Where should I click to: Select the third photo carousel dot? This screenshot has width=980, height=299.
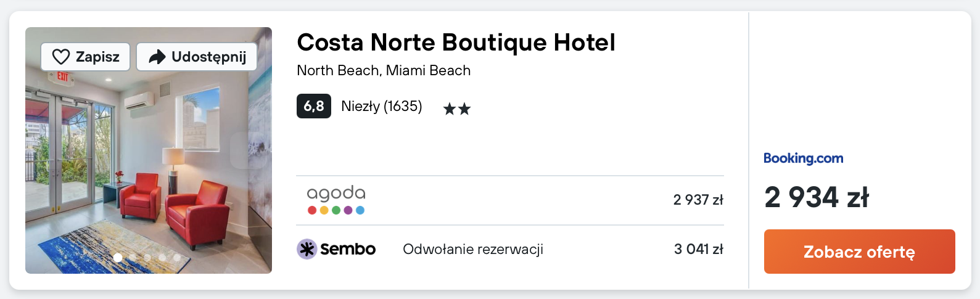coord(147,257)
